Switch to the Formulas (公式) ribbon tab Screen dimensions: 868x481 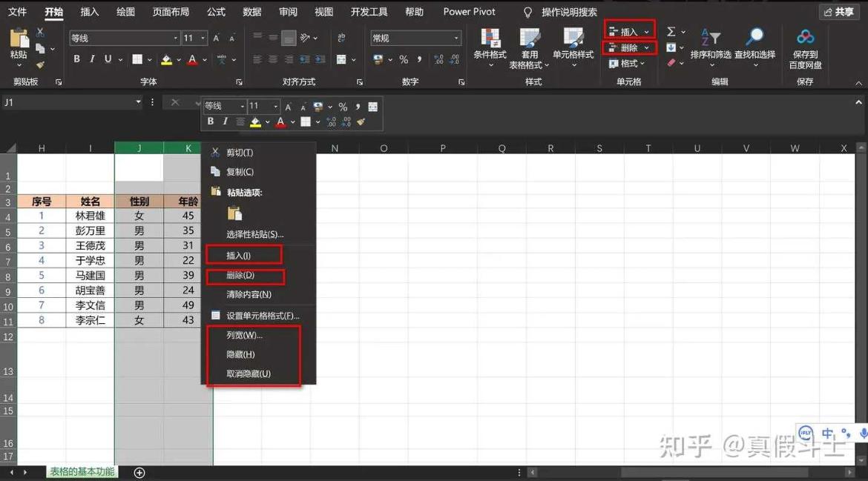(x=216, y=12)
